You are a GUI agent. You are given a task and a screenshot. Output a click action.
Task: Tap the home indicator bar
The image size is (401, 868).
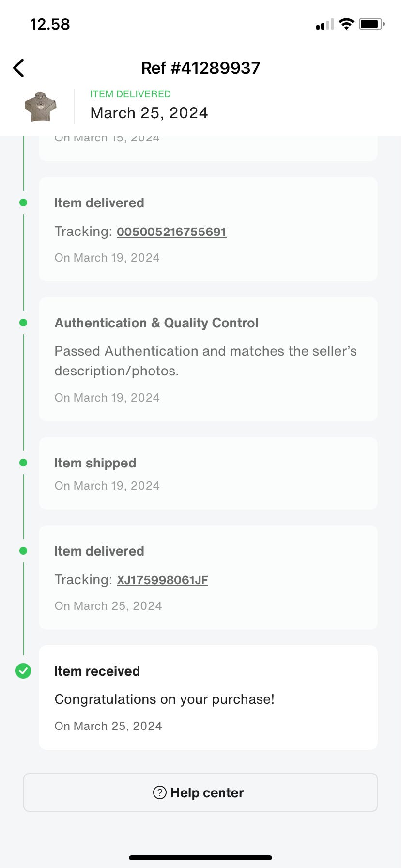point(200,857)
